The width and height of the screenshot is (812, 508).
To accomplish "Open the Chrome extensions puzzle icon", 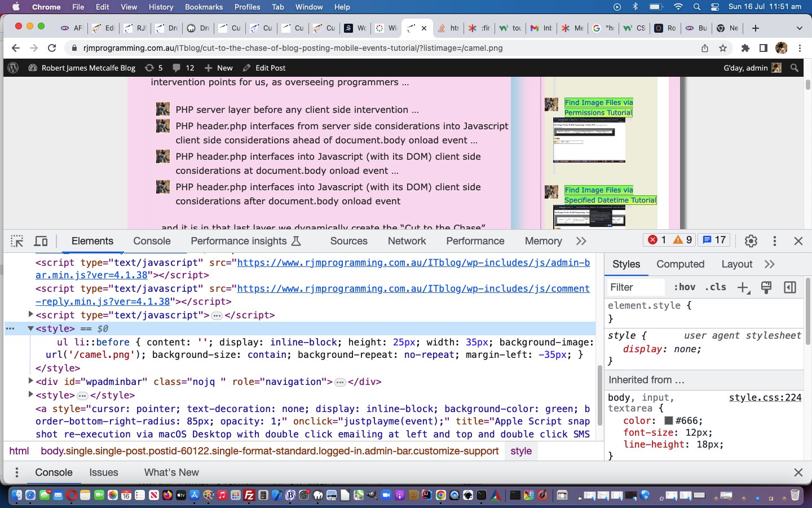I will click(745, 48).
